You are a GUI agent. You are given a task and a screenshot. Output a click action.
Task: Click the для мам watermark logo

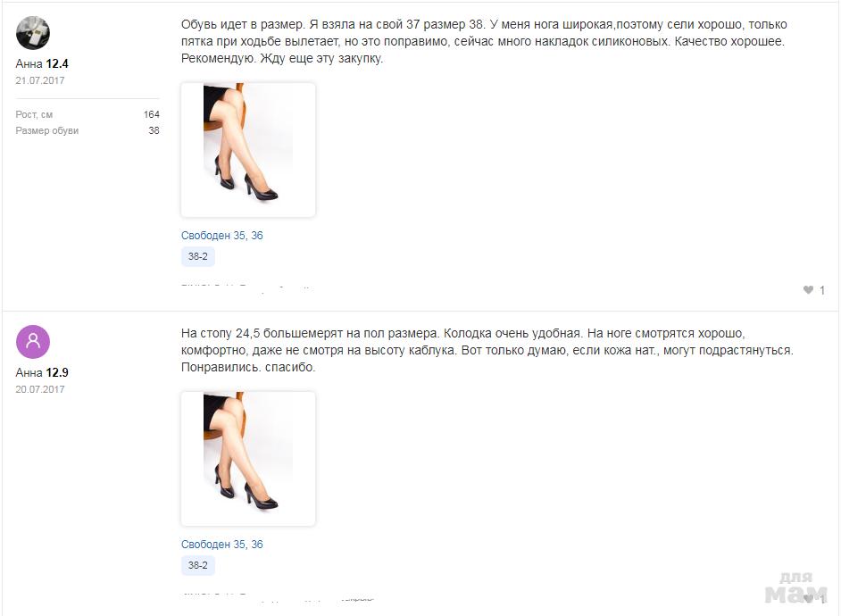(796, 587)
